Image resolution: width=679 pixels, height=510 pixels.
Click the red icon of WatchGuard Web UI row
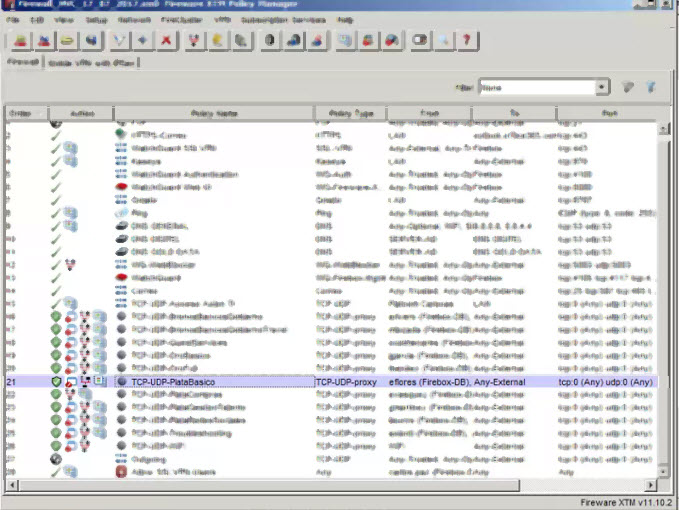point(122,187)
